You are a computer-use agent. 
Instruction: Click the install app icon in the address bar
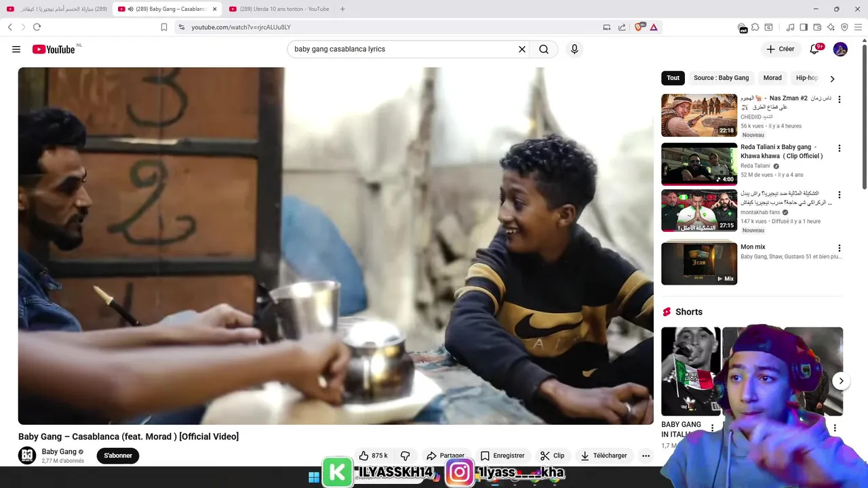(x=607, y=27)
